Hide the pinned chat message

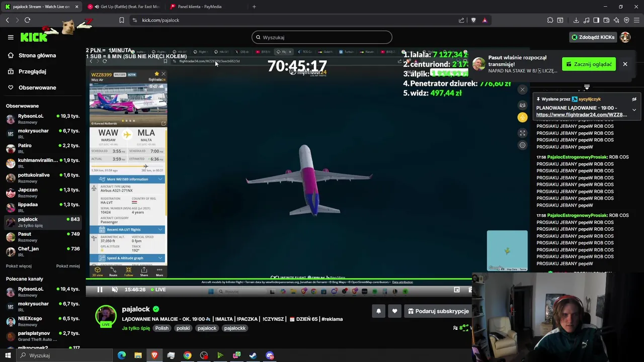tap(634, 100)
